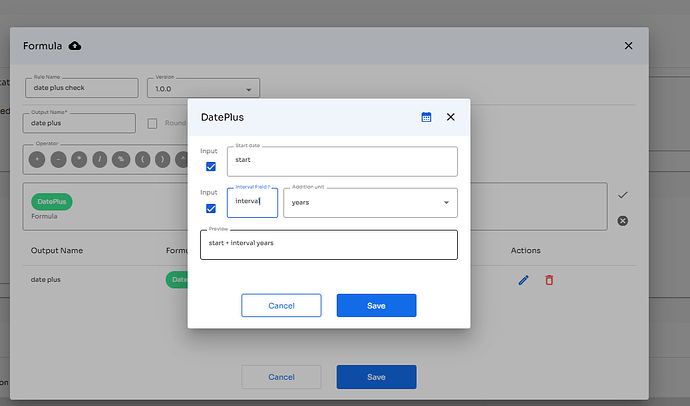Click Cancel in the DatePlus dialog
The image size is (690, 406).
281,306
